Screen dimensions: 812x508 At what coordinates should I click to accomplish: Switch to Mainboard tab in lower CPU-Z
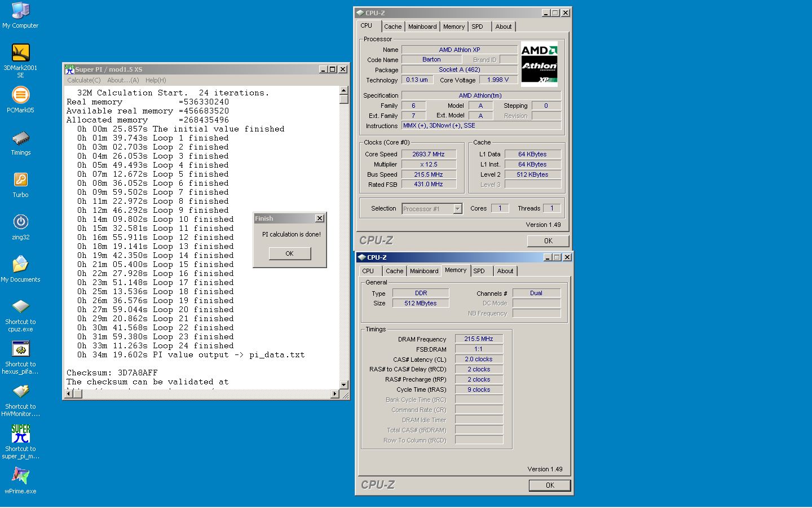point(424,271)
